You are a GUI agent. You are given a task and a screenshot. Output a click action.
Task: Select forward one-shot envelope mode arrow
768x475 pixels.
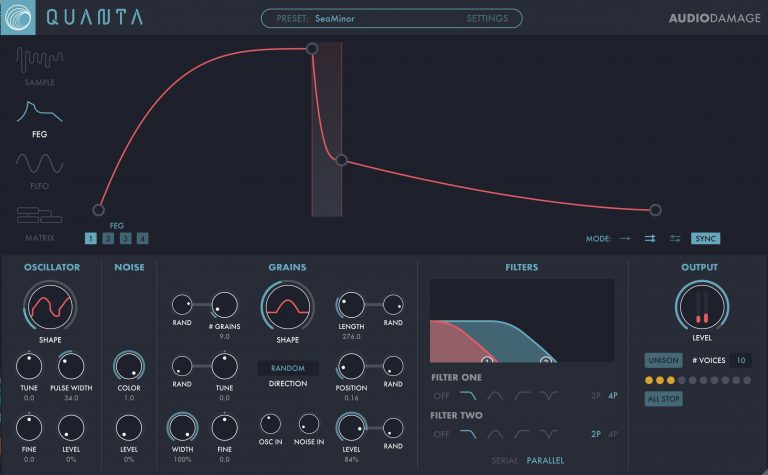click(x=625, y=238)
